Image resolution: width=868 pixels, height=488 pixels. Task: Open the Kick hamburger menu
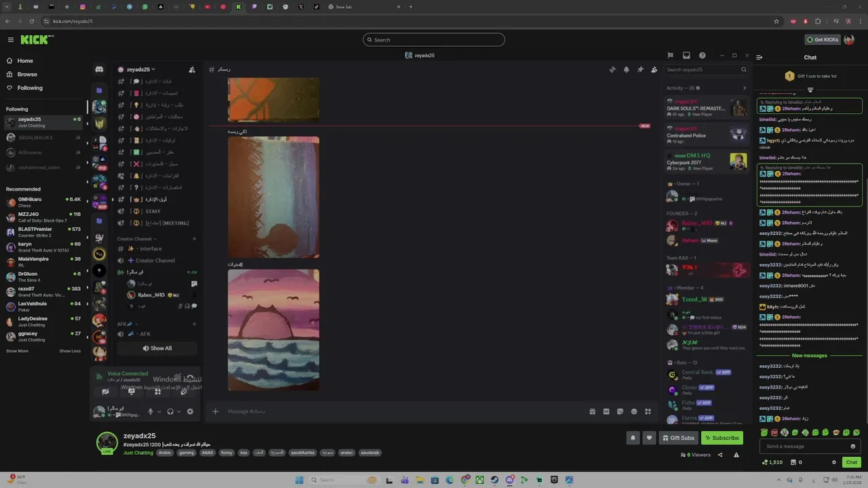pyautogui.click(x=10, y=40)
